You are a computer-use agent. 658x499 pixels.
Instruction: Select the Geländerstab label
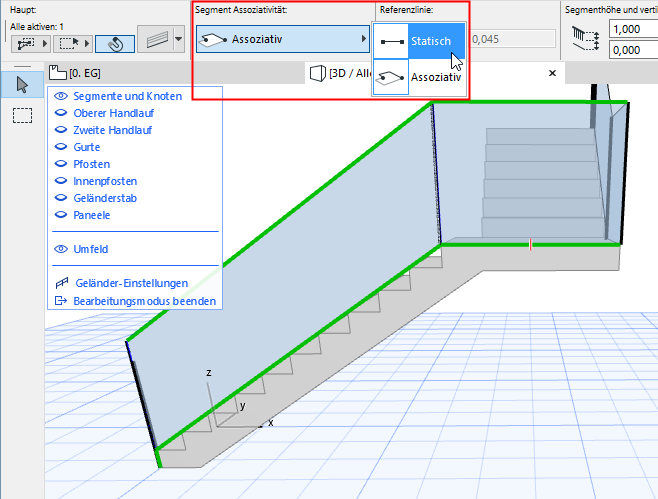(105, 198)
